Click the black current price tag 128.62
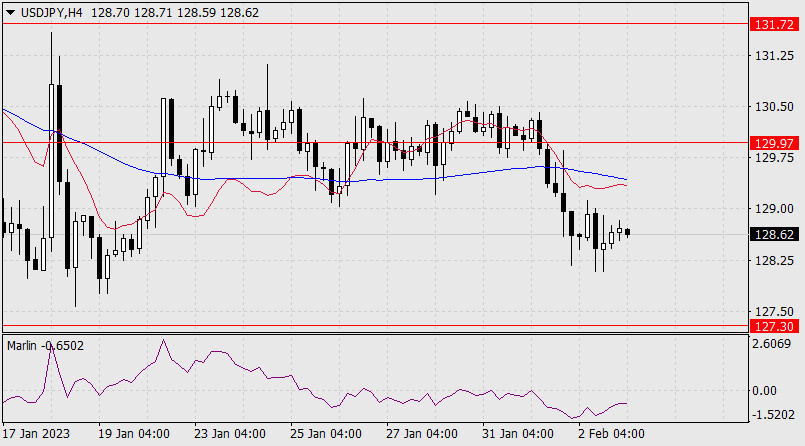The height and width of the screenshot is (446, 805). (776, 234)
